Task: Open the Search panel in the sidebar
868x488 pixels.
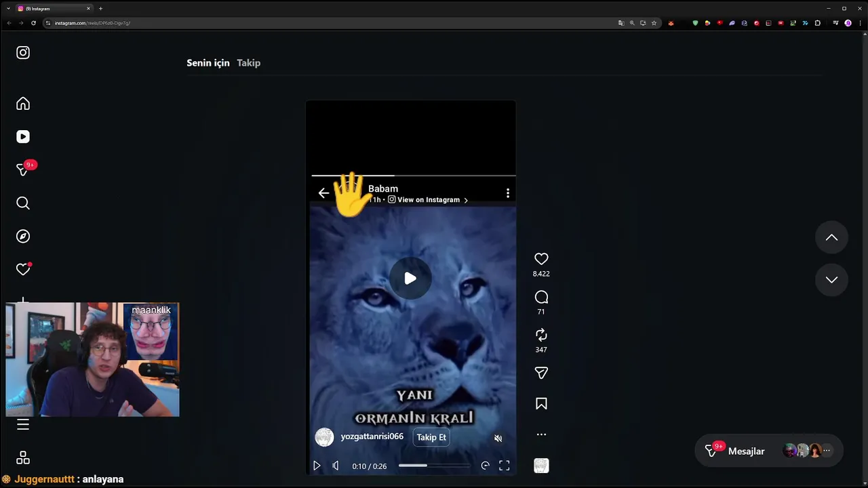Action: (23, 203)
